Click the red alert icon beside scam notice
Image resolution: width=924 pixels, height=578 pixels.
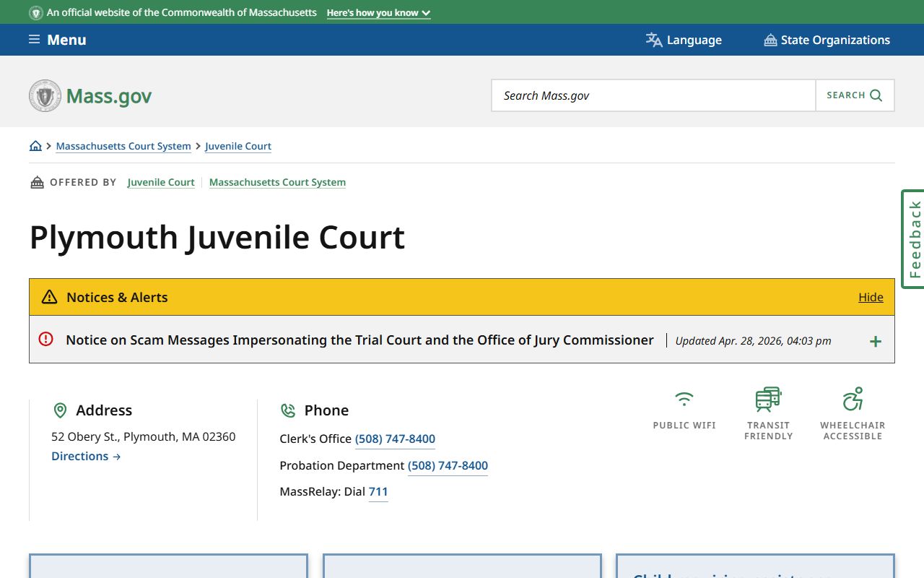click(x=46, y=339)
